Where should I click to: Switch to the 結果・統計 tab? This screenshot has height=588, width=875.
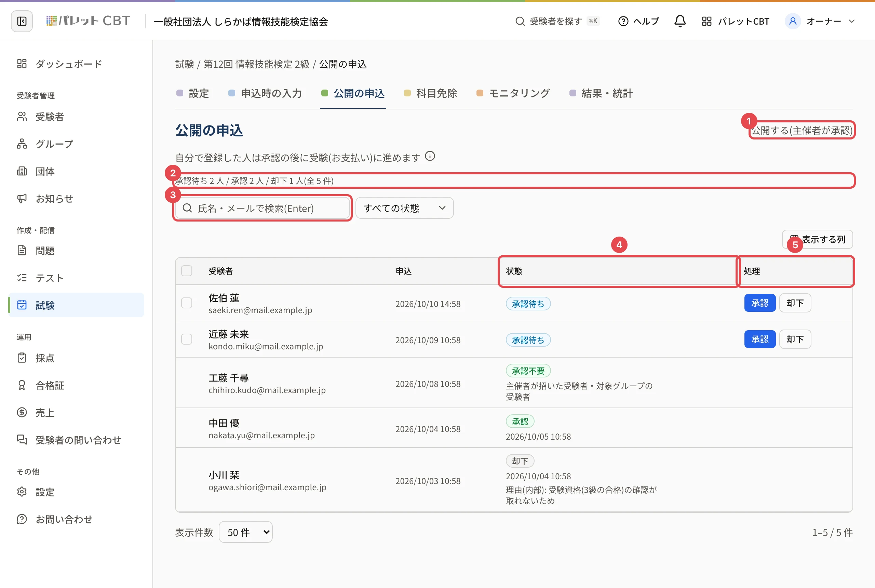[601, 93]
